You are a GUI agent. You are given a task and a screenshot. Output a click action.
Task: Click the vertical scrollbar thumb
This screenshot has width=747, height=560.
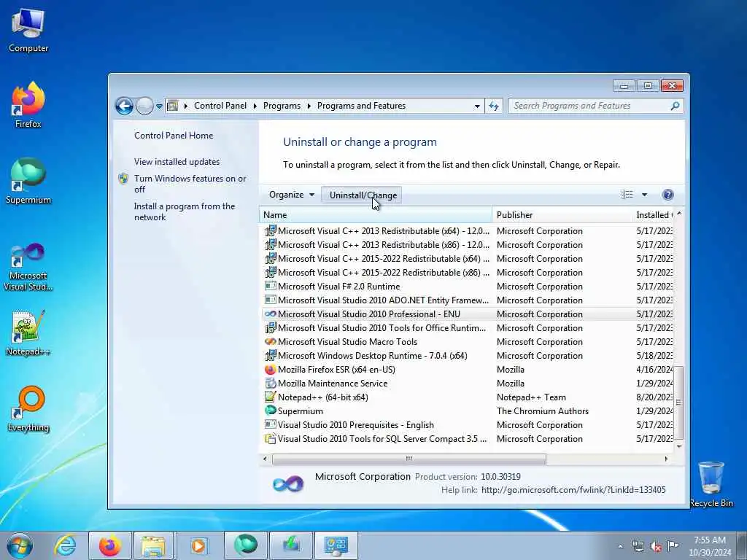pyautogui.click(x=678, y=402)
